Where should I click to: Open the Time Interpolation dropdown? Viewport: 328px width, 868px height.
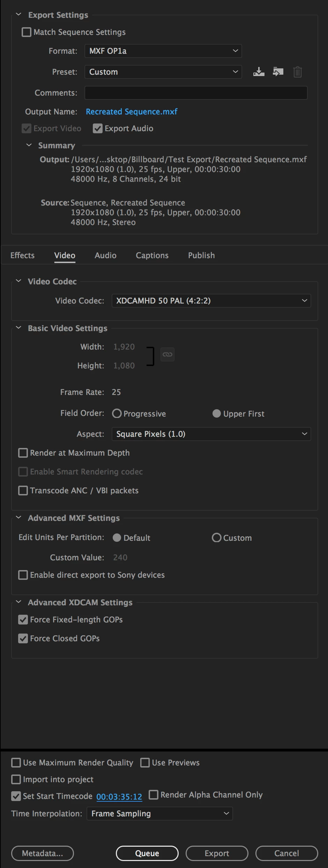click(x=159, y=814)
